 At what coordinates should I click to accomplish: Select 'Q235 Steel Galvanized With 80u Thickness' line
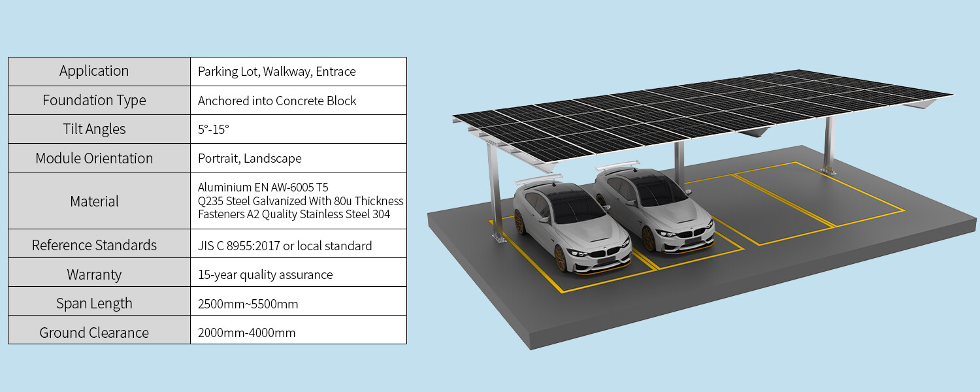point(301,201)
